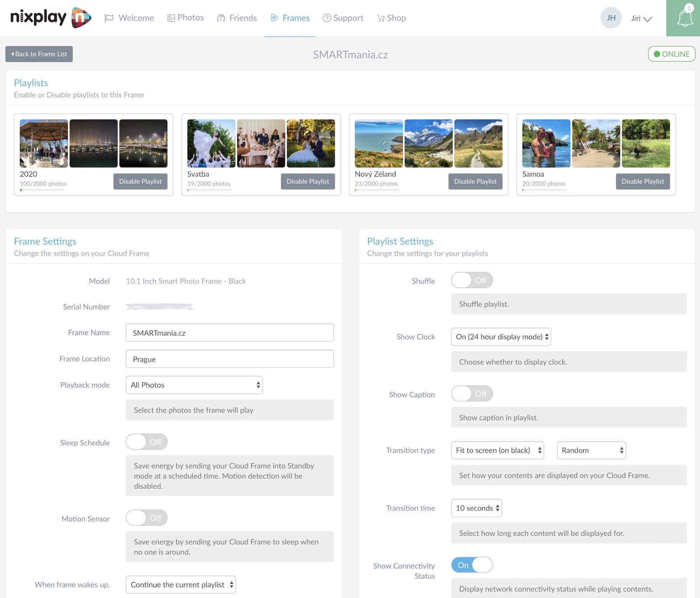Open the Jiri account menu
The image size is (700, 598).
click(x=641, y=18)
